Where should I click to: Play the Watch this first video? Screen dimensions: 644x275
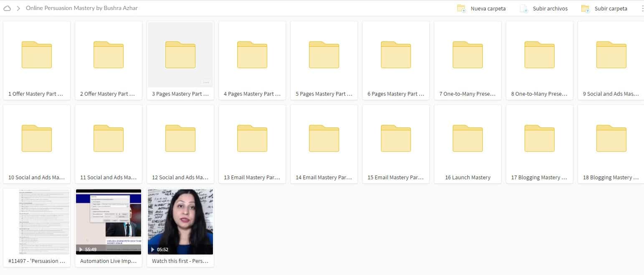coord(180,222)
